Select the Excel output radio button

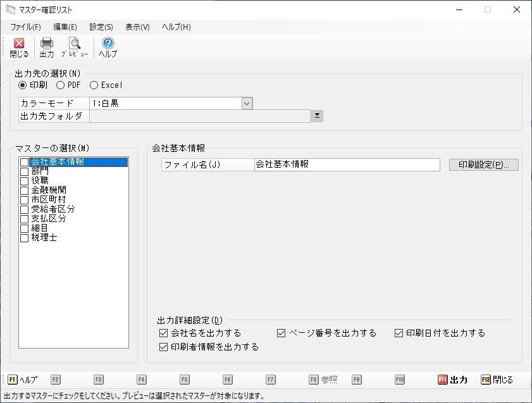coord(94,85)
